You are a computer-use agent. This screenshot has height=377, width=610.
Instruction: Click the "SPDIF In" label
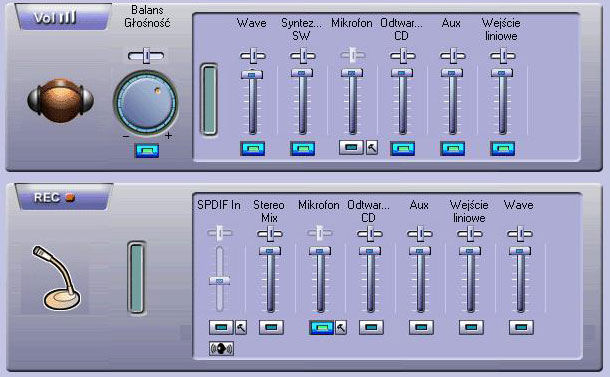pyautogui.click(x=219, y=205)
